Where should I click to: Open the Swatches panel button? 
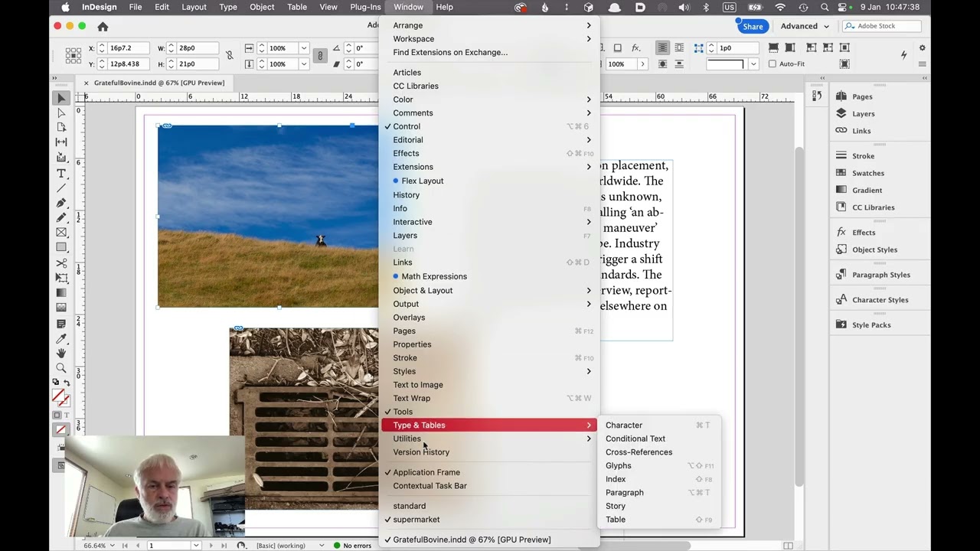pos(868,174)
